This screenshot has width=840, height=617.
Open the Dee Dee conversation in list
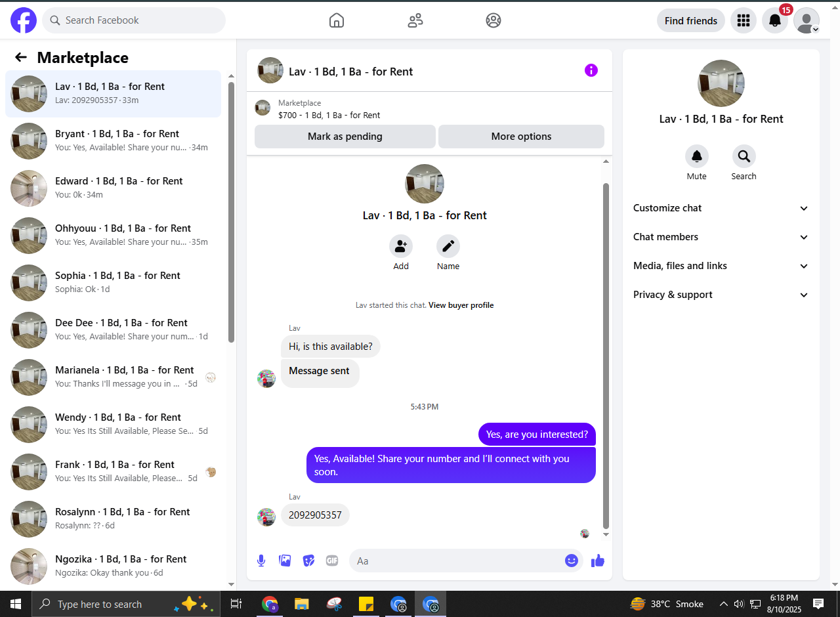pos(113,330)
